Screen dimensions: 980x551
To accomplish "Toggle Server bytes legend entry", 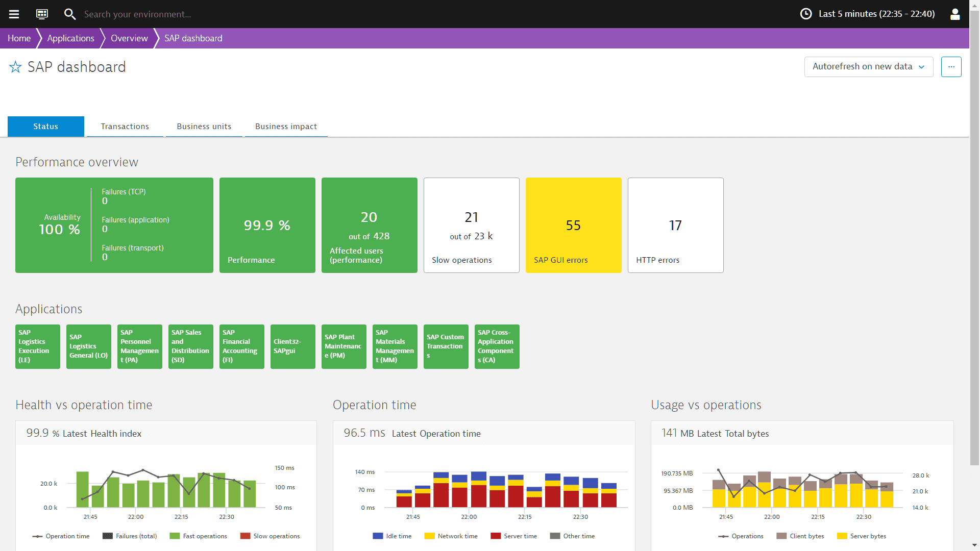I will [x=862, y=536].
